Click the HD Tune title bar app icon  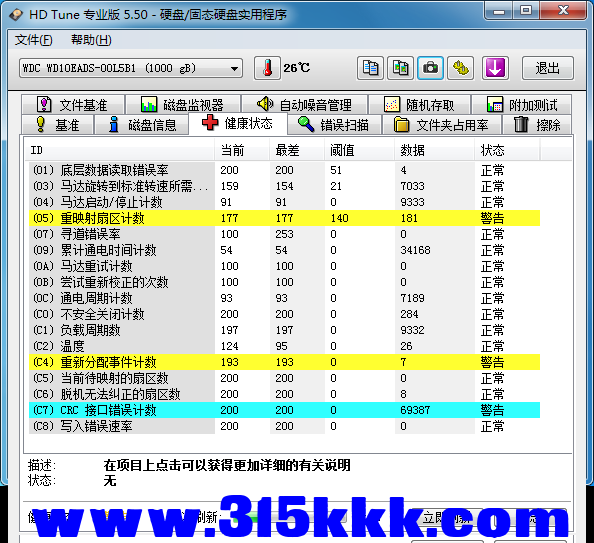coord(16,15)
